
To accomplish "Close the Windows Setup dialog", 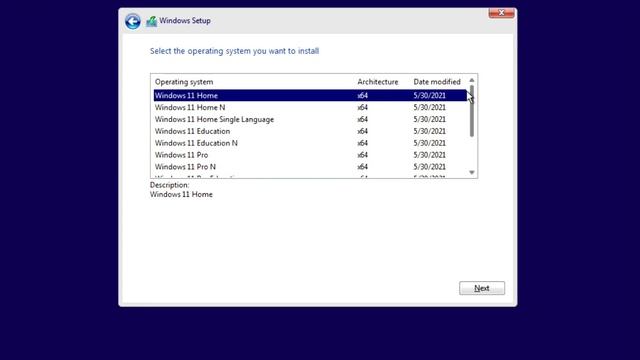I will click(502, 13).
